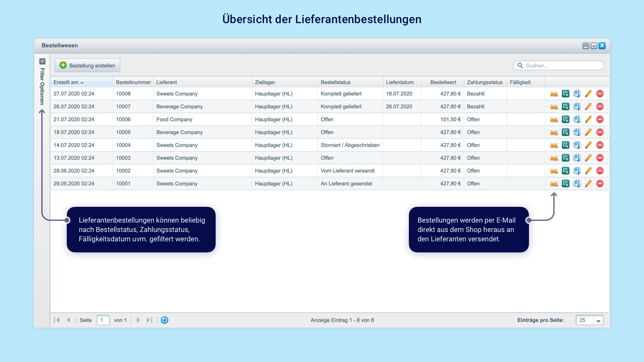The image size is (644, 362).
Task: Sort by Bestellnummer column header
Action: click(x=133, y=82)
